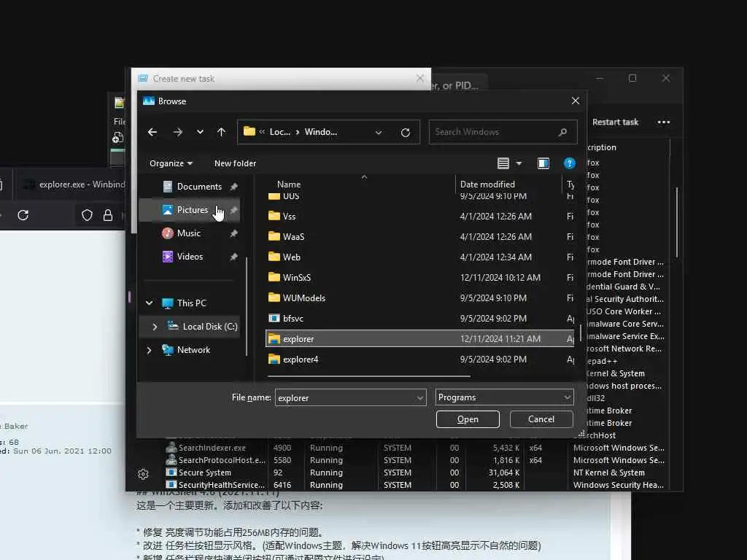Expand address bar path history dropdown
The height and width of the screenshot is (560, 747).
click(379, 133)
